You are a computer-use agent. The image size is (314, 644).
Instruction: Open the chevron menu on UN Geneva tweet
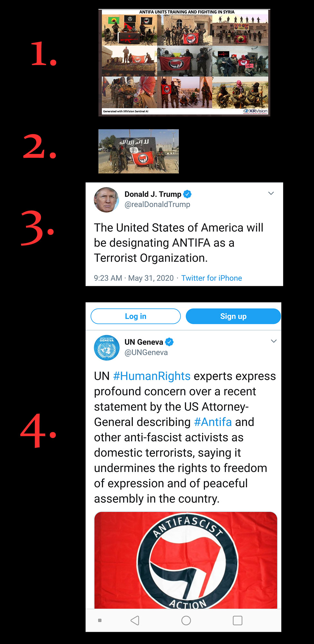274,341
